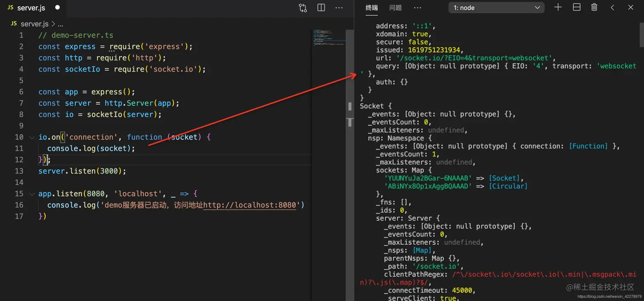The width and height of the screenshot is (644, 301).
Task: Click '[Function]' in the terminal output
Action: click(x=589, y=146)
